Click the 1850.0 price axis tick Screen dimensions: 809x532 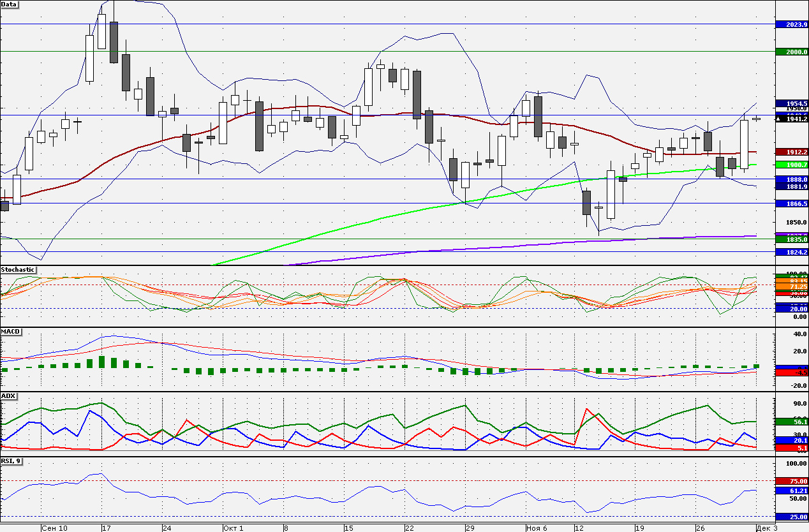coord(797,223)
